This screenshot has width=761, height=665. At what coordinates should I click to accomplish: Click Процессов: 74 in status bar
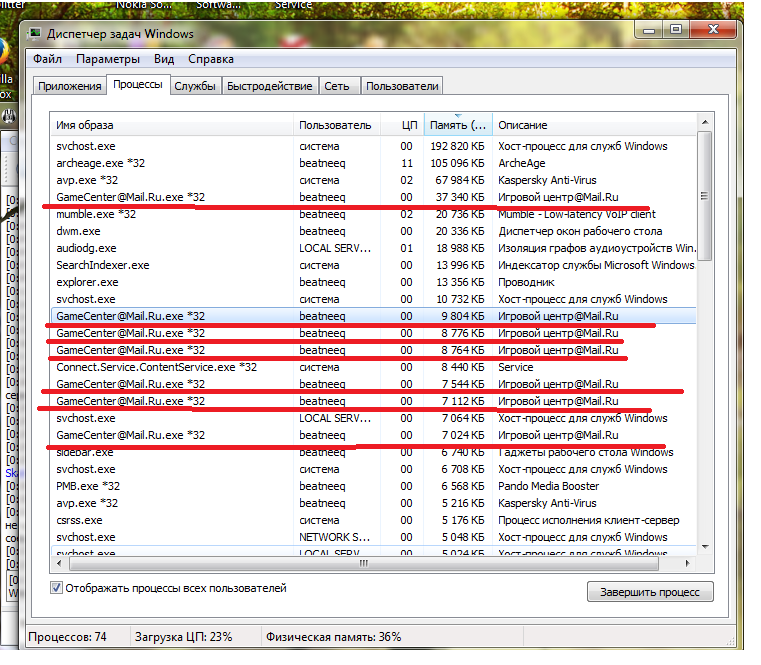click(x=67, y=637)
